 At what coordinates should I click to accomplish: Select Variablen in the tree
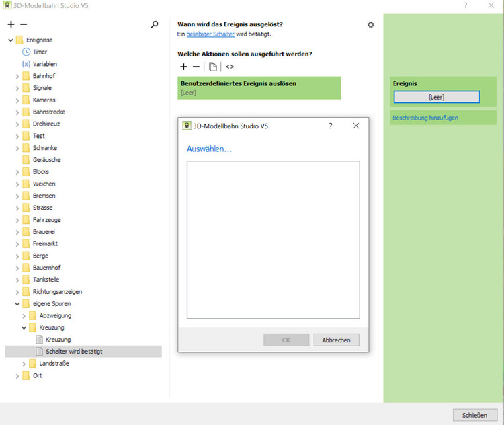pos(45,64)
